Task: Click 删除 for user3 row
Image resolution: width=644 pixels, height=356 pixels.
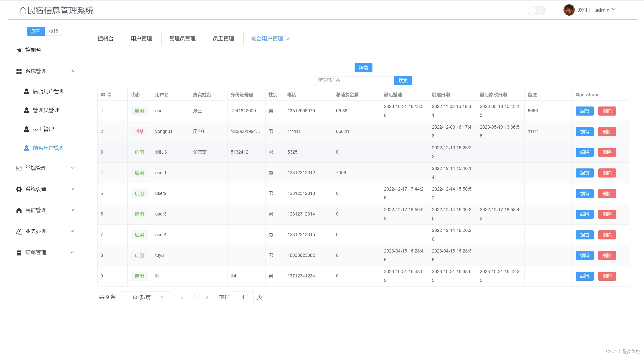Action: tap(607, 214)
